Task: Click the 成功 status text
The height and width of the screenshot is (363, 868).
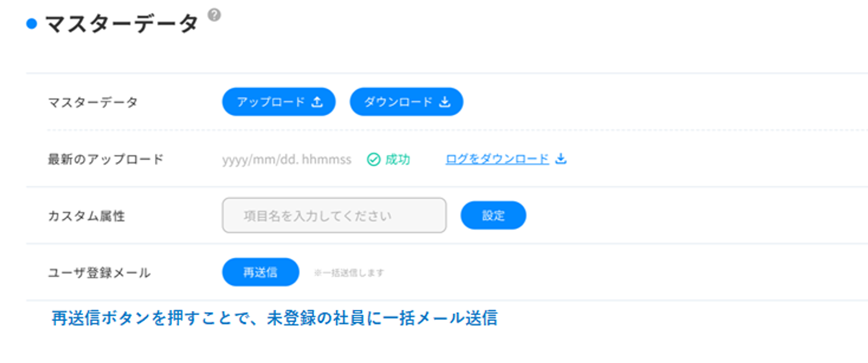Action: tap(397, 160)
